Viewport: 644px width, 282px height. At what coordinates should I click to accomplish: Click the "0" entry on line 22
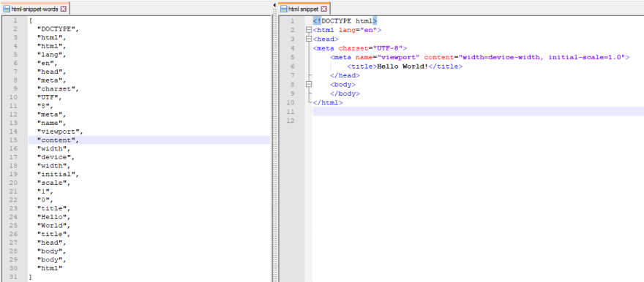click(45, 200)
